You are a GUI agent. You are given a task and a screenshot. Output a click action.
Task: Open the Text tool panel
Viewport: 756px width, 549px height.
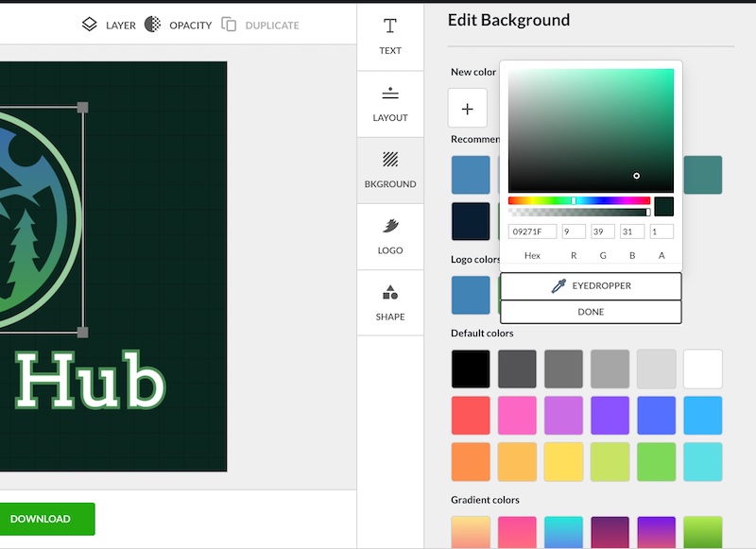coord(390,36)
